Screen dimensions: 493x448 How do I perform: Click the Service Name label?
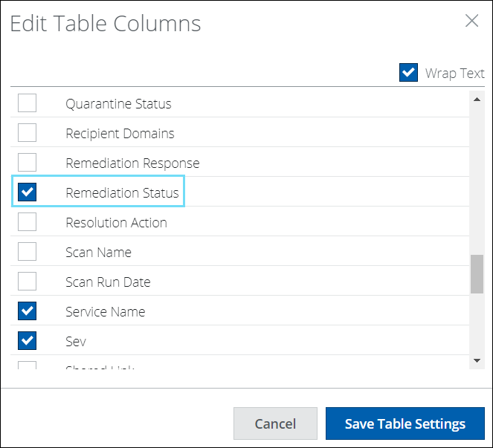(105, 311)
